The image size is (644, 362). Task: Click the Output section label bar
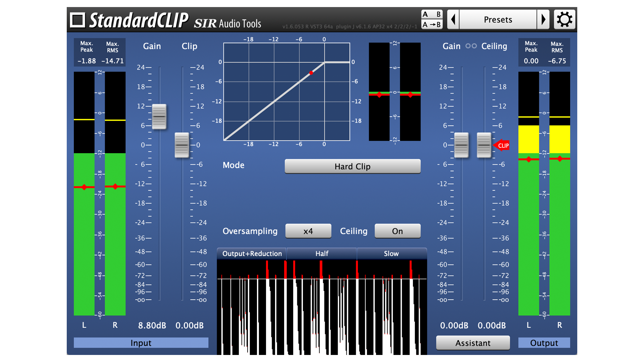point(544,343)
